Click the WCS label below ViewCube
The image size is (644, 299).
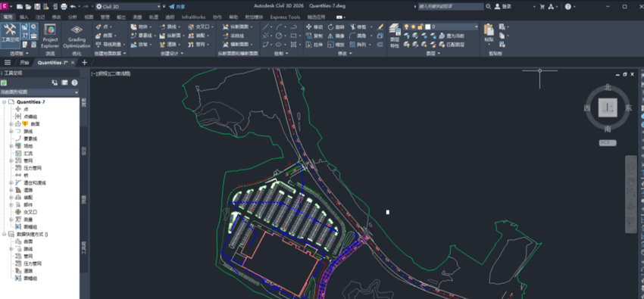607,143
